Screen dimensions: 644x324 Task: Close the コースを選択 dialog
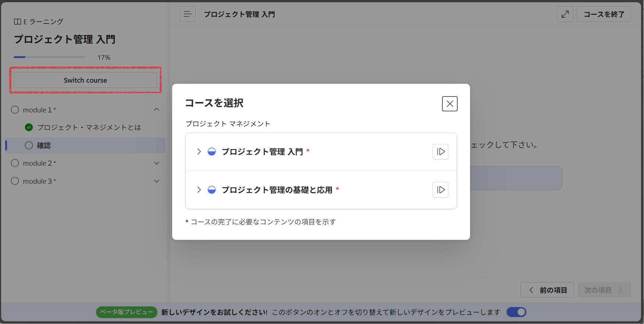coord(449,104)
